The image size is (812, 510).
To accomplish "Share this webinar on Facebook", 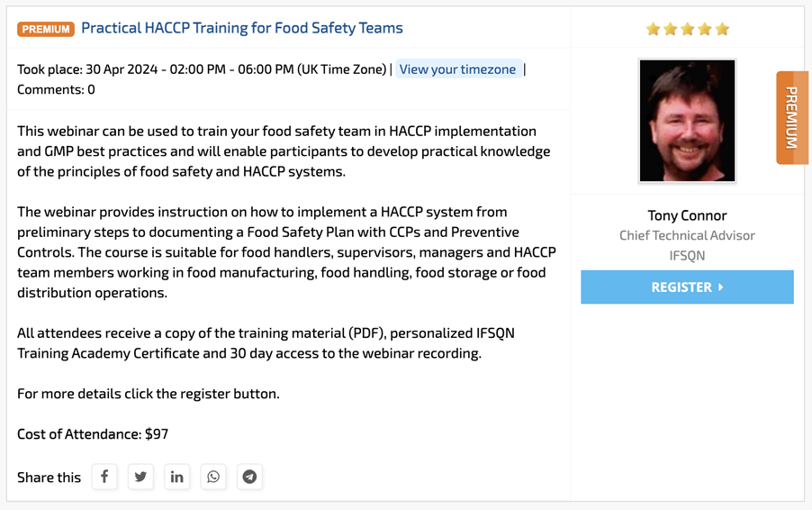I will [x=104, y=477].
